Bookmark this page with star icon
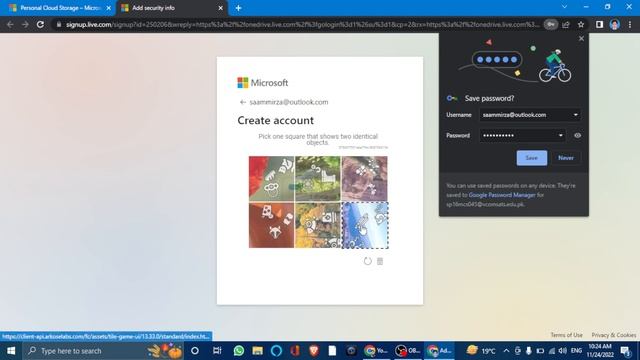 [581, 24]
